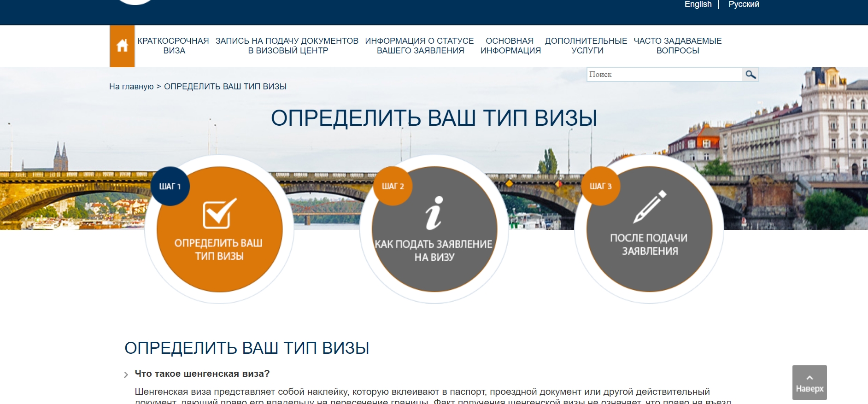This screenshot has width=868, height=404.
Task: Open the ДОПОЛНИТЕЛЬНЫЕ УСЛУГИ menu
Action: (x=586, y=46)
